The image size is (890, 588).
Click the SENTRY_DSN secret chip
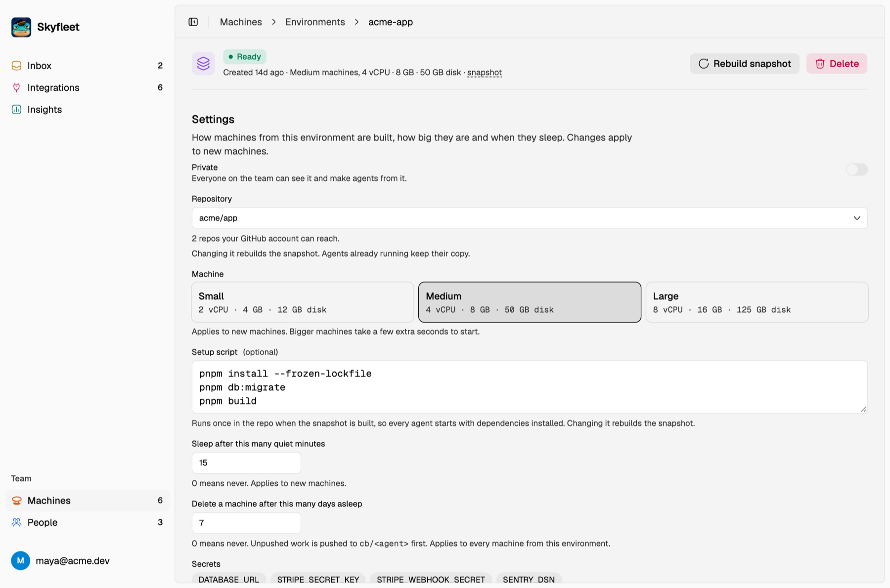[x=529, y=579]
